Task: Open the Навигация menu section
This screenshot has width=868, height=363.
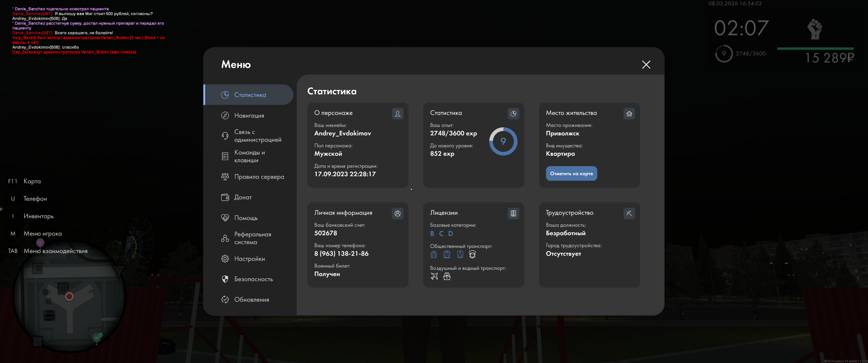Action: (249, 115)
